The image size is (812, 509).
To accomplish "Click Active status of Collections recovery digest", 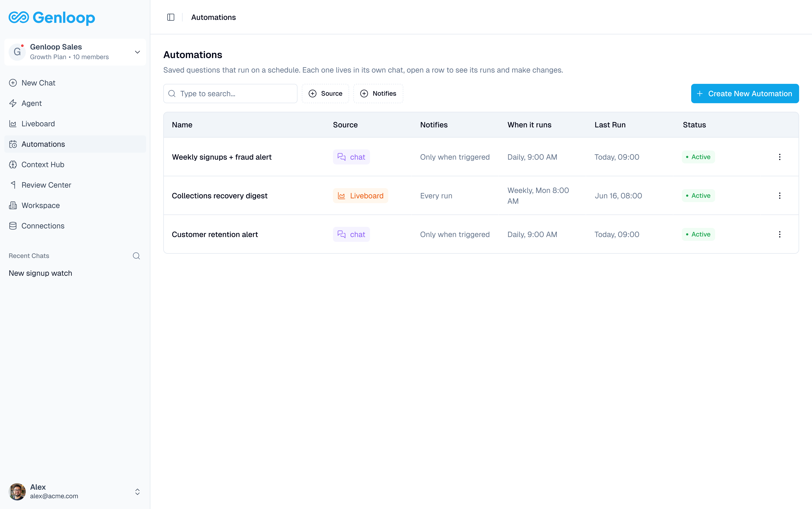I will pos(698,196).
